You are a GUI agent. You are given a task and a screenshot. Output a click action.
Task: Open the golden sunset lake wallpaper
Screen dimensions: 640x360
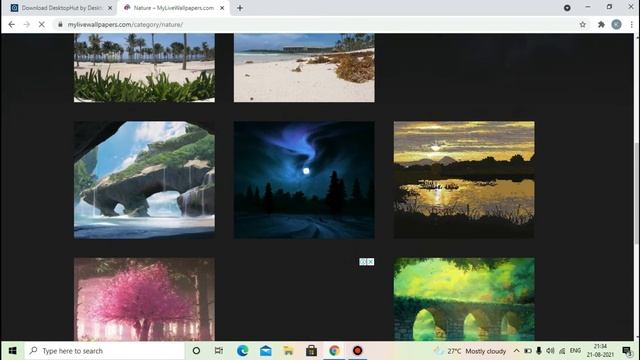[x=464, y=180]
